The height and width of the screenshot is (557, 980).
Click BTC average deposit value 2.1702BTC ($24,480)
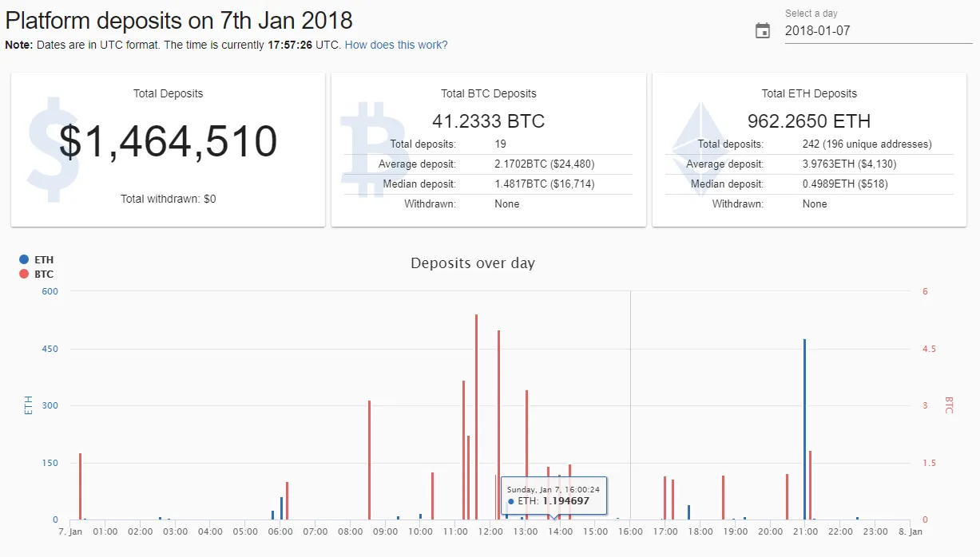click(x=545, y=164)
